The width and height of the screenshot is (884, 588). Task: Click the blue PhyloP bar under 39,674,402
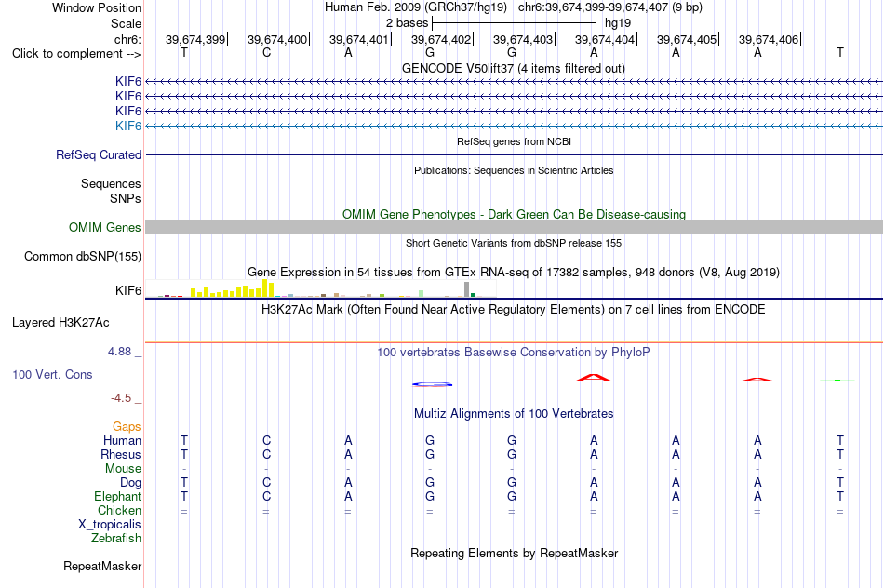click(x=433, y=384)
